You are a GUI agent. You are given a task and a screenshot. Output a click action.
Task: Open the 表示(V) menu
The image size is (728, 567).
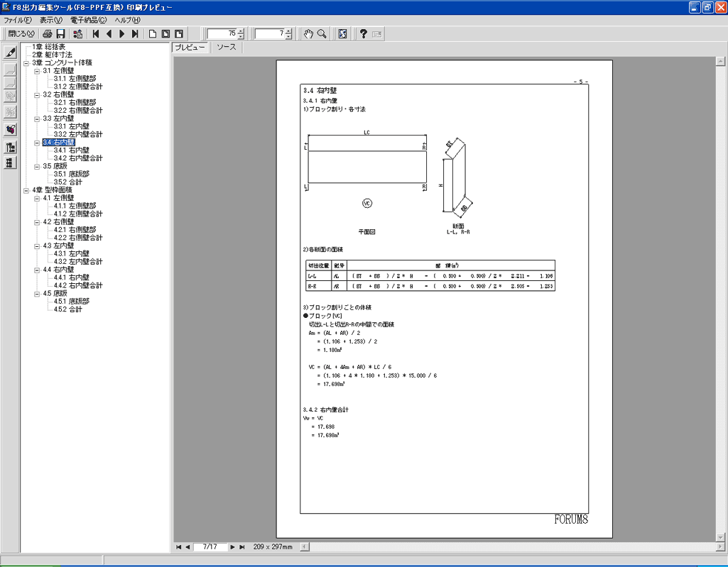click(x=50, y=20)
